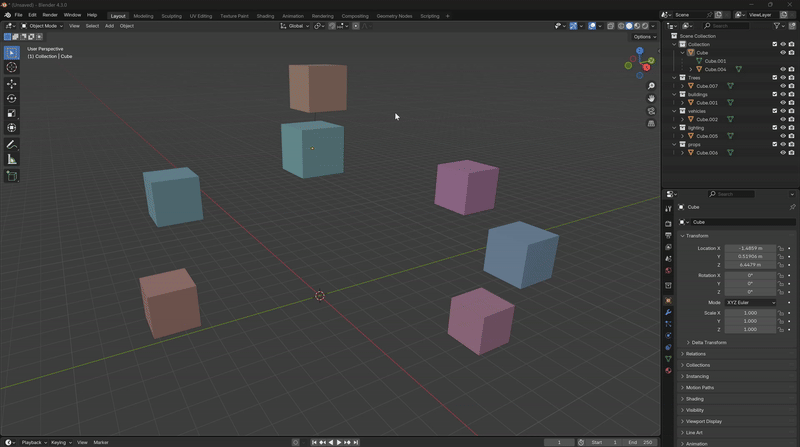The image size is (800, 447).
Task: Uncheck the vehicles collection checkbox
Action: pos(774,111)
